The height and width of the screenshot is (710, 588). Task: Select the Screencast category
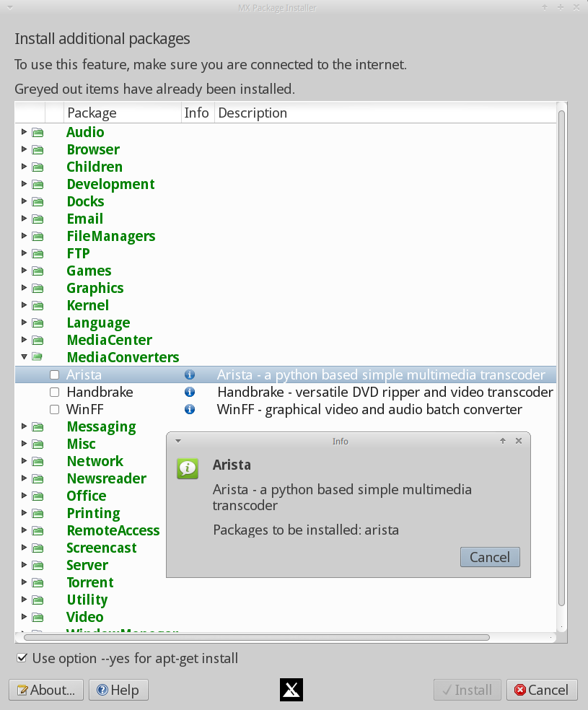coord(102,548)
